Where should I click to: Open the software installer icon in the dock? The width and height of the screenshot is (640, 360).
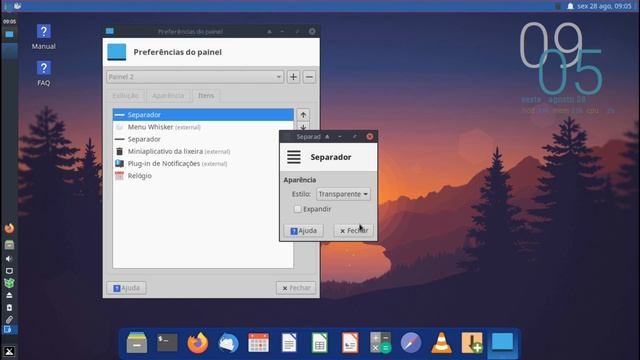472,342
